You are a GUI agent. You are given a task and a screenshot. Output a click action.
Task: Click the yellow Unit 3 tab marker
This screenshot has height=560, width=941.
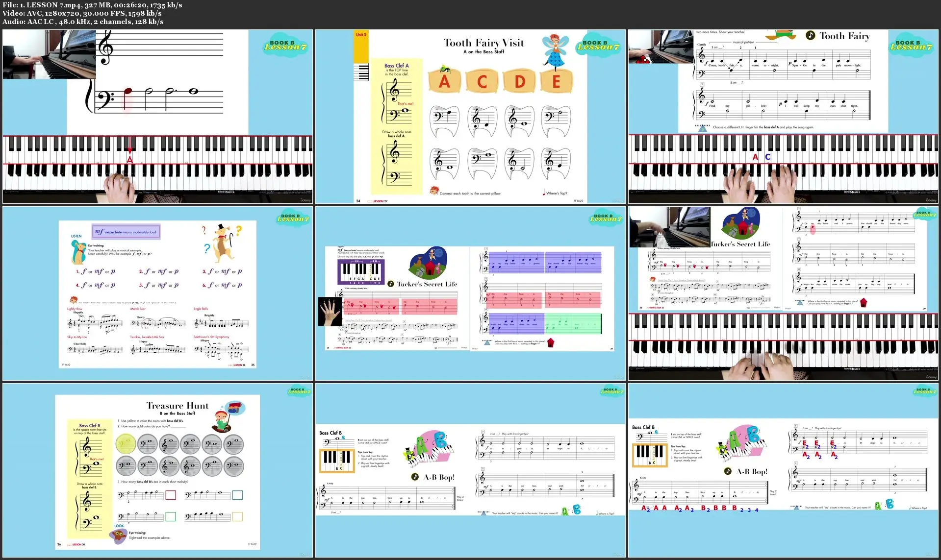pos(361,47)
